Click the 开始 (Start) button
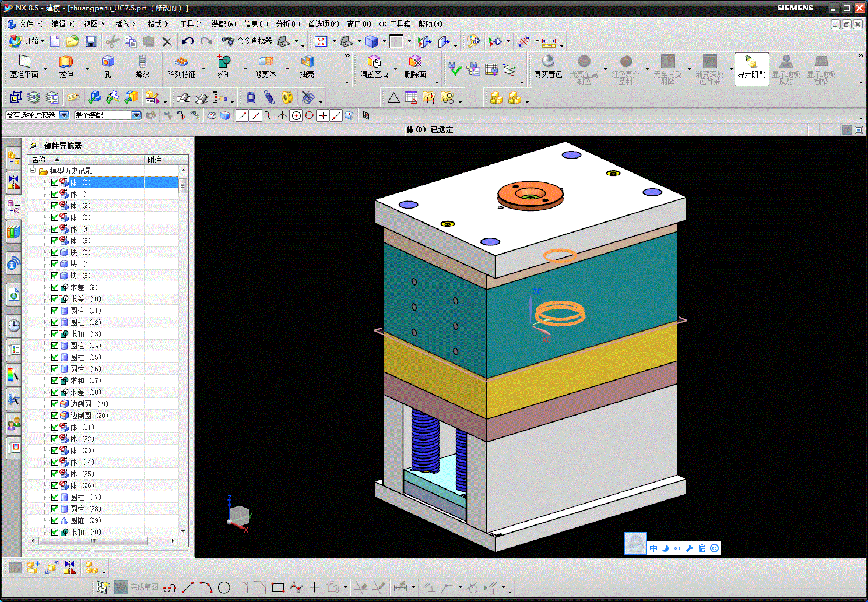Viewport: 868px width, 602px height. (x=26, y=41)
